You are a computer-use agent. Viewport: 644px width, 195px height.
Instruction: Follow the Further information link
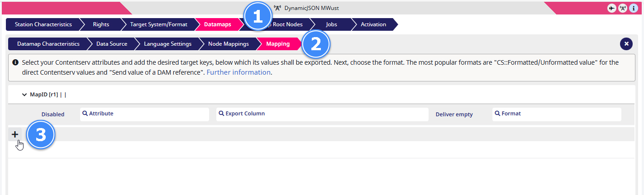point(239,72)
